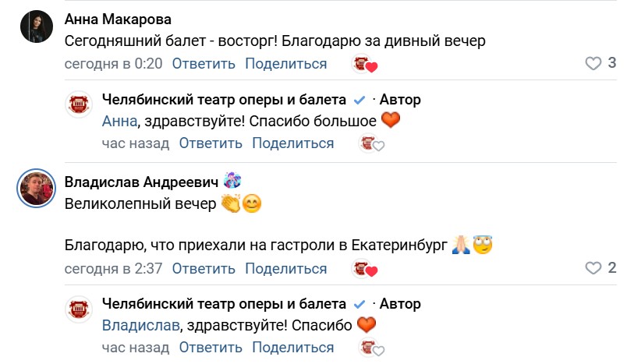This screenshot has height=364, width=627.
Task: Click theater avatar in reply to Anna
Action: 79,105
